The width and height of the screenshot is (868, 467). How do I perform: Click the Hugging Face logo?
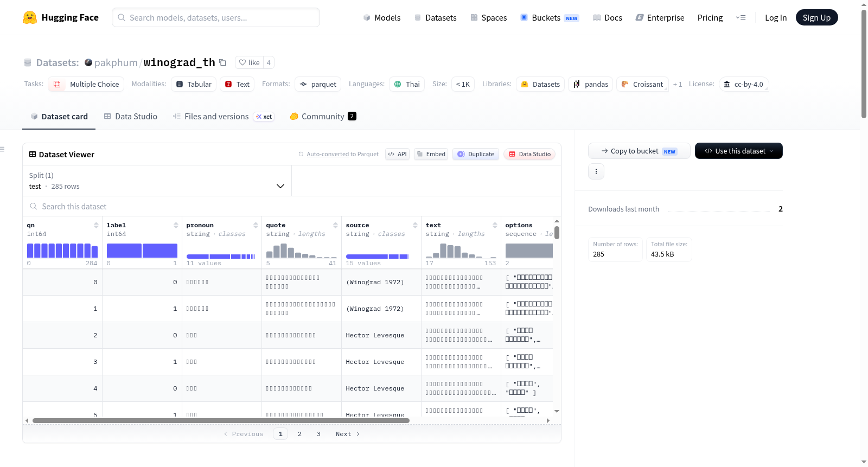[x=30, y=17]
